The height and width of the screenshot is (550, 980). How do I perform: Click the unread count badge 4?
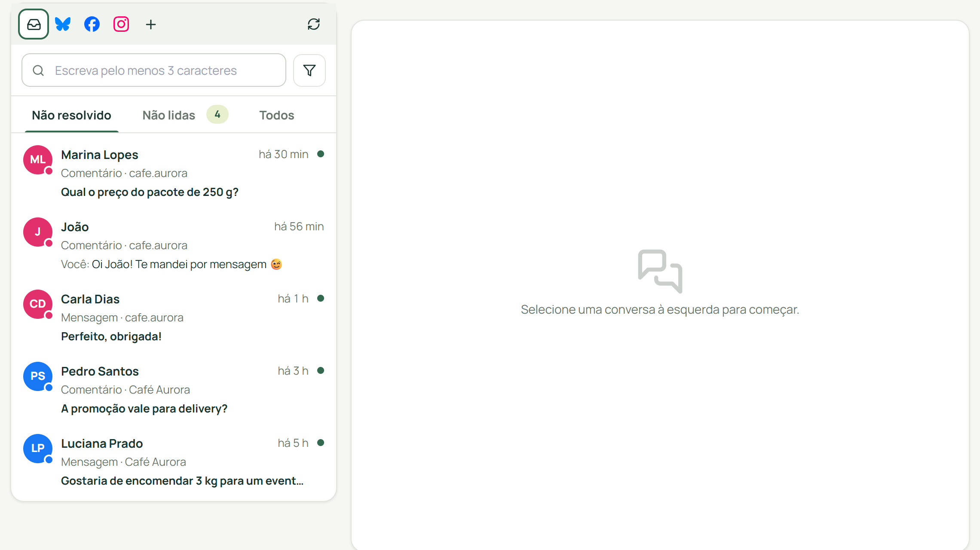coord(217,114)
